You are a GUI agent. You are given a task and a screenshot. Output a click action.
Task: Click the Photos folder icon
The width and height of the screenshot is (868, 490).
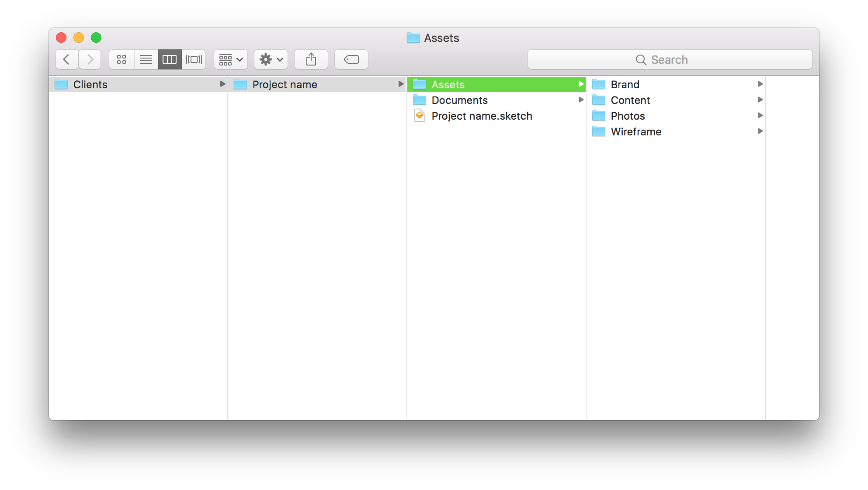599,116
